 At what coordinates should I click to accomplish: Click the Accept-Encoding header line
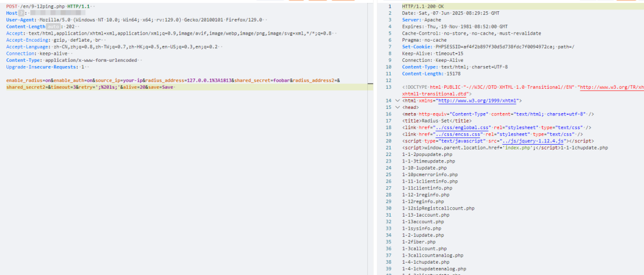(x=54, y=40)
